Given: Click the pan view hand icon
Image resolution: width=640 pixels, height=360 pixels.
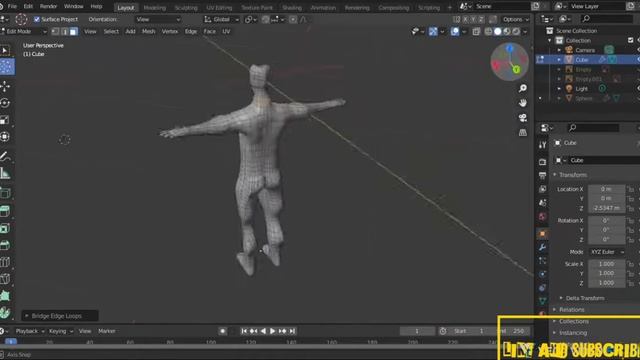Looking at the screenshot, I should point(522,103).
